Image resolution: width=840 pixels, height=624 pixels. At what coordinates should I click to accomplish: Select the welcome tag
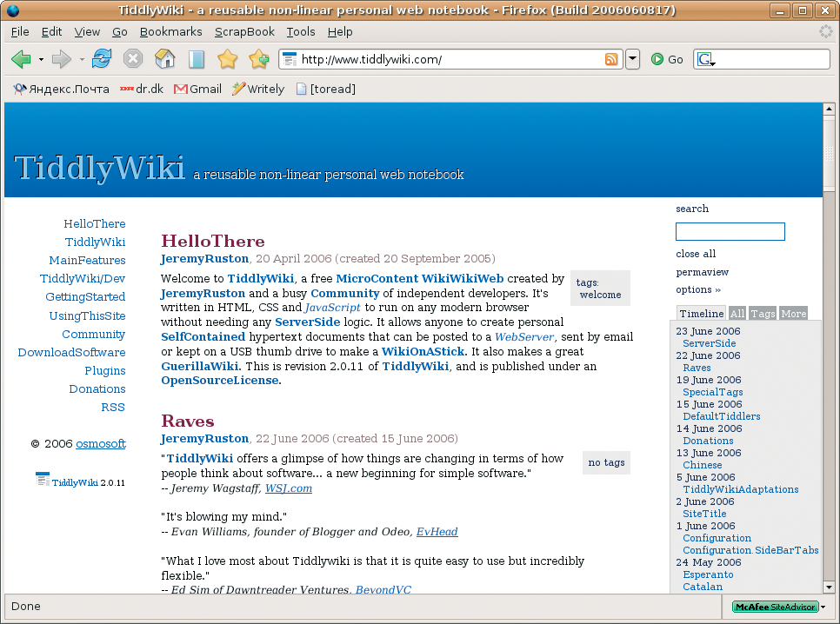[600, 295]
